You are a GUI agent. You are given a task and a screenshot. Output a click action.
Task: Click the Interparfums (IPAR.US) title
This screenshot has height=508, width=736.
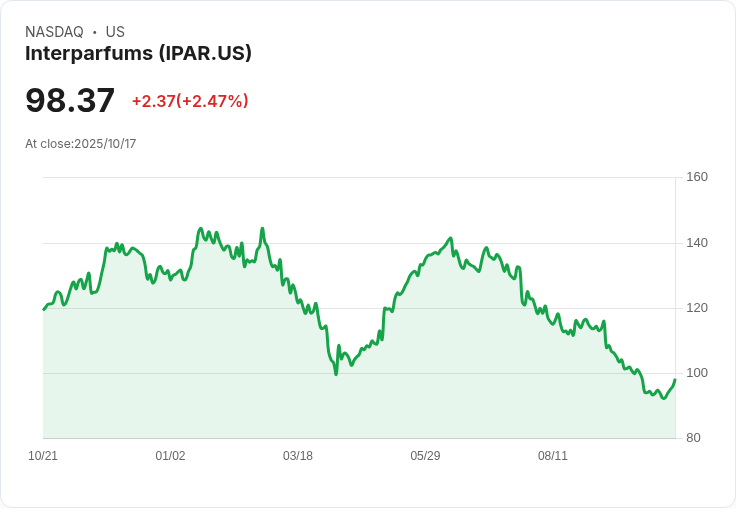click(138, 54)
